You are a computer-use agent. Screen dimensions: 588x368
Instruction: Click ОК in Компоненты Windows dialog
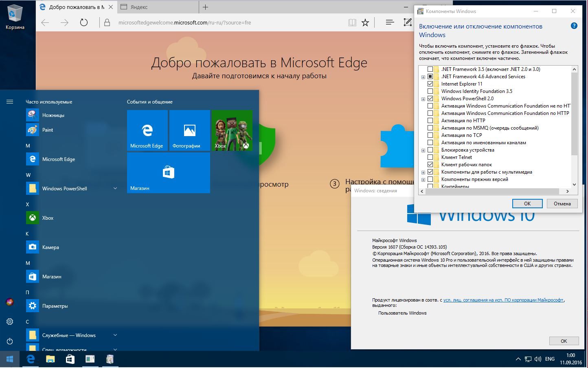(x=527, y=203)
